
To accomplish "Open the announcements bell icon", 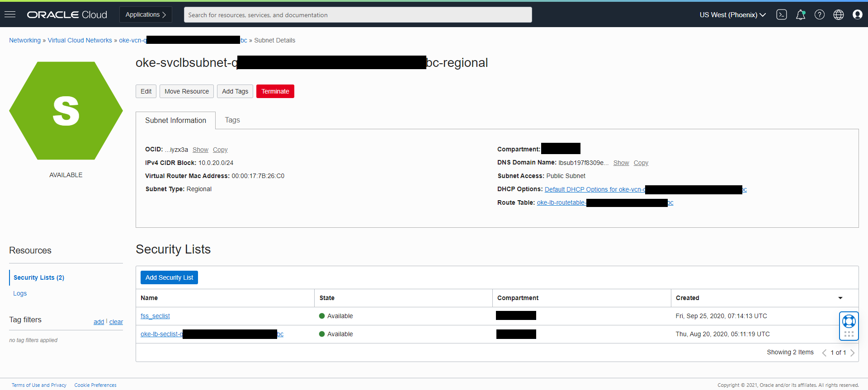I will (801, 14).
